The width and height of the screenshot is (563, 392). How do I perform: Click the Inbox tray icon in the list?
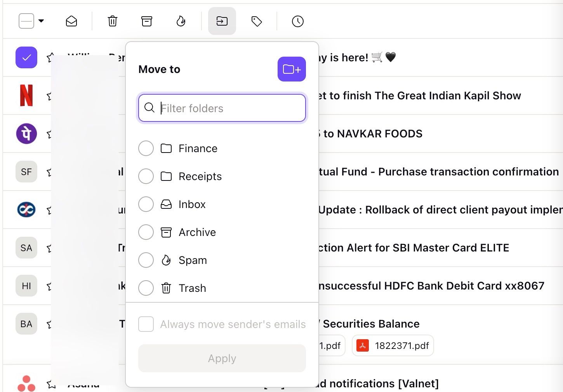point(166,204)
